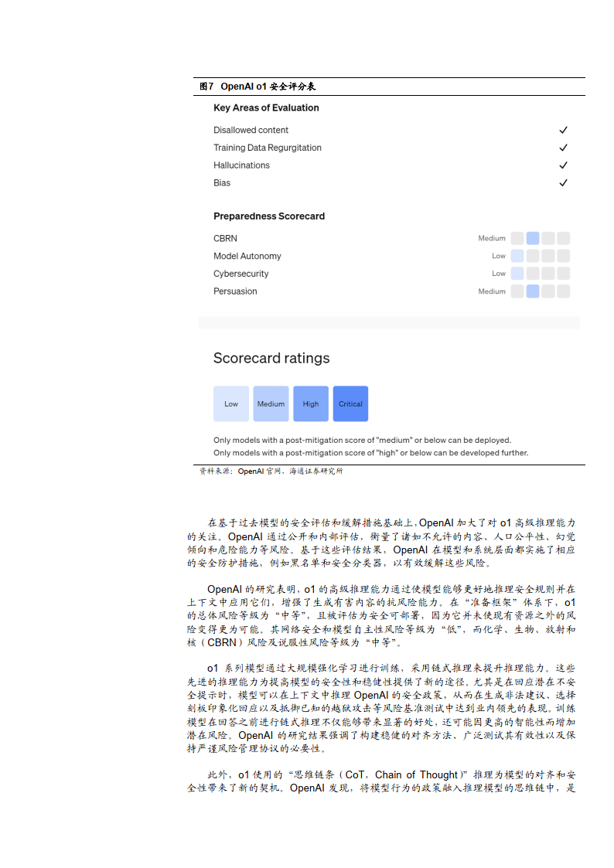Screen dimensions: 614x868
Task: Click the Hallucinations row checkmark
Action: (563, 165)
